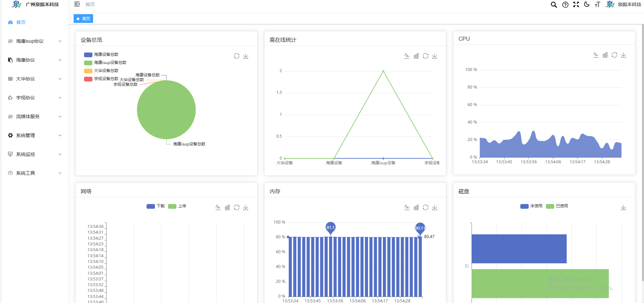The height and width of the screenshot is (303, 644).
Task: Click the search magnifier icon in header
Action: click(x=554, y=5)
